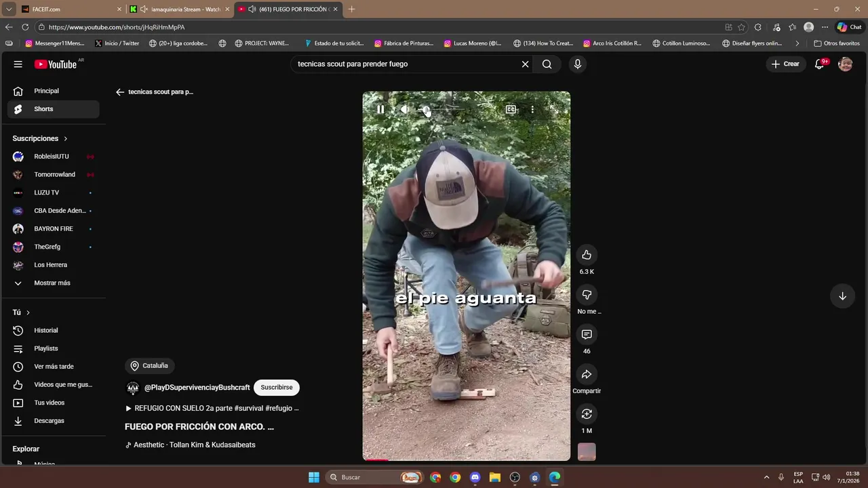Open the Inicio / Twitter bookmark
This screenshot has width=868, height=488.
coord(117,43)
